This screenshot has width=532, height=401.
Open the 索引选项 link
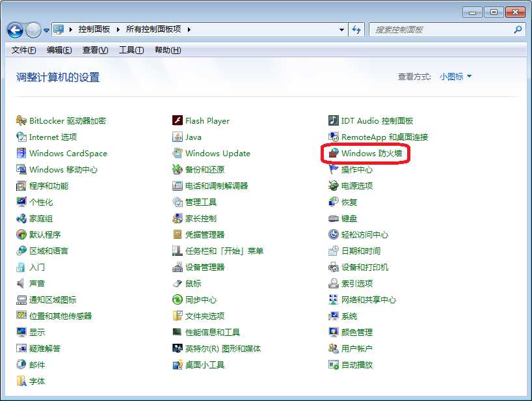coord(357,284)
